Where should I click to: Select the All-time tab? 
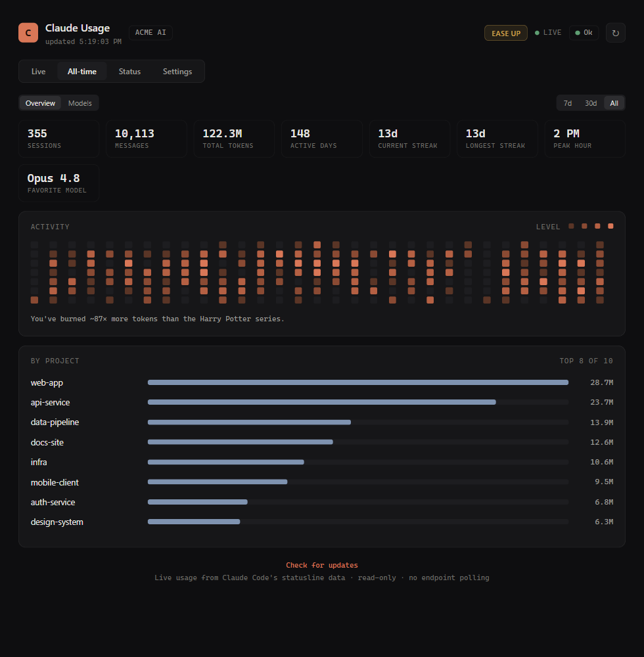tap(82, 71)
